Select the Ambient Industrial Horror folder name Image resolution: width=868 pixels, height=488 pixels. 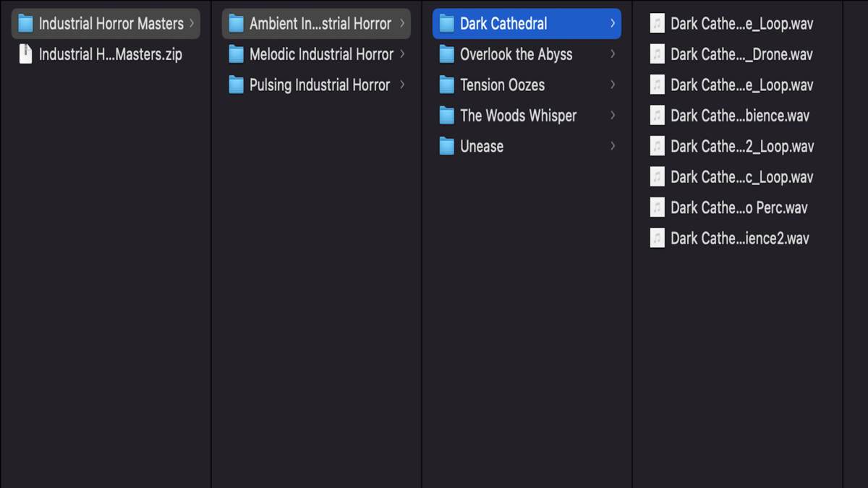(x=321, y=24)
